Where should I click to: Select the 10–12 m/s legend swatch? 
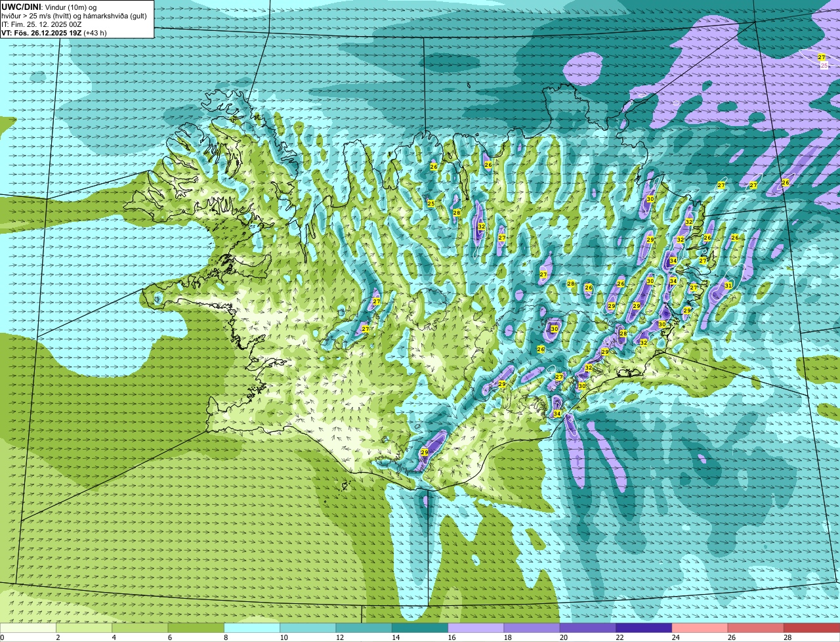tap(308, 628)
